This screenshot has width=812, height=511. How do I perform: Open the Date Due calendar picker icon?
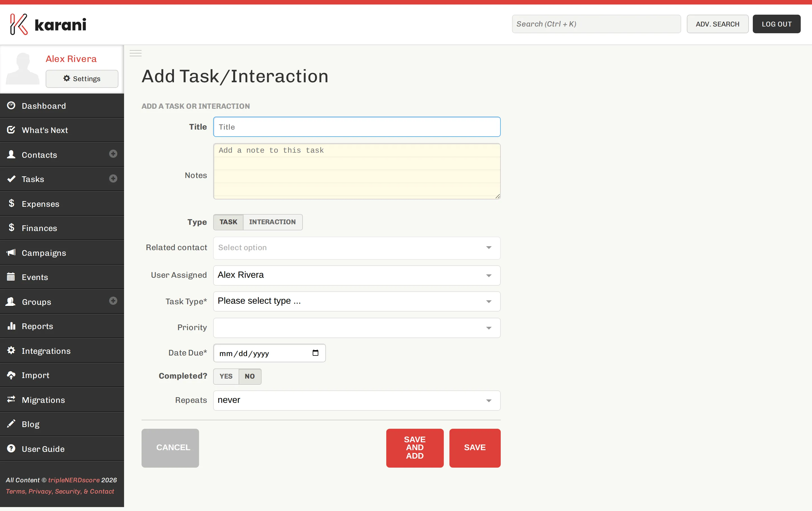click(x=315, y=353)
